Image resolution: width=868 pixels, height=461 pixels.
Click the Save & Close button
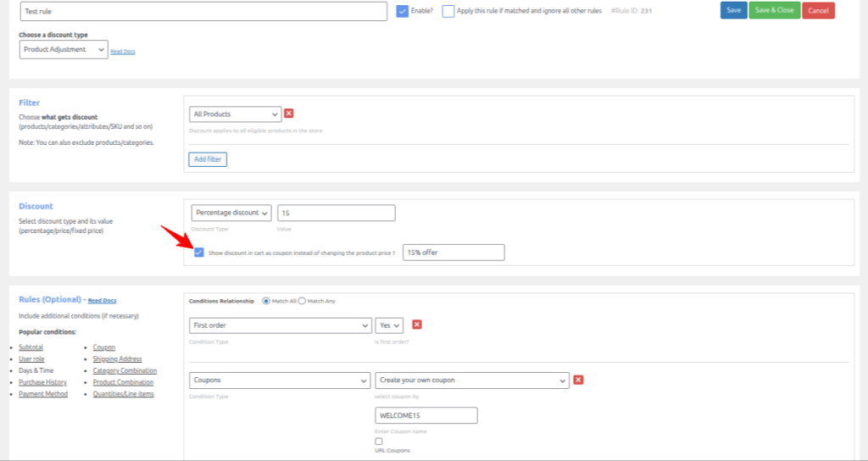pos(775,10)
